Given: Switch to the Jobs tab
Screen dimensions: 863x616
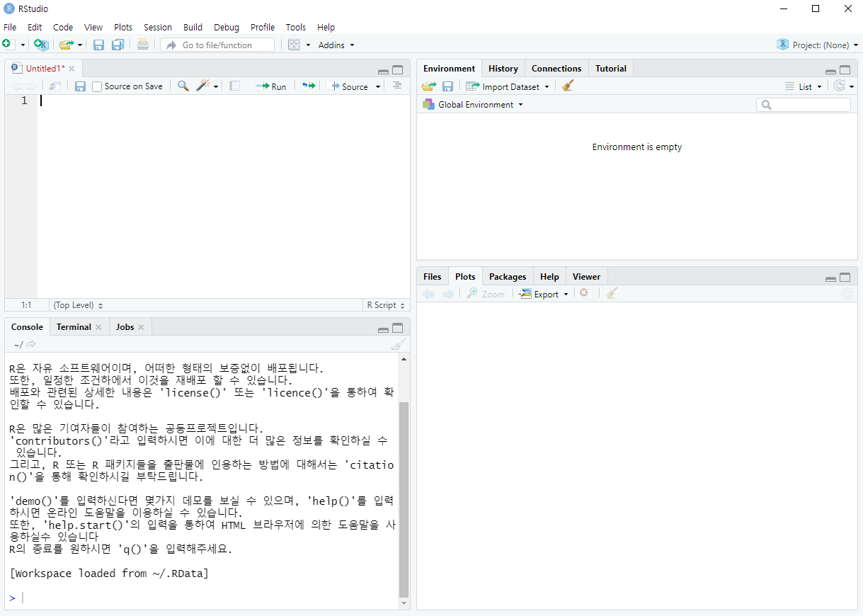Looking at the screenshot, I should 125,327.
